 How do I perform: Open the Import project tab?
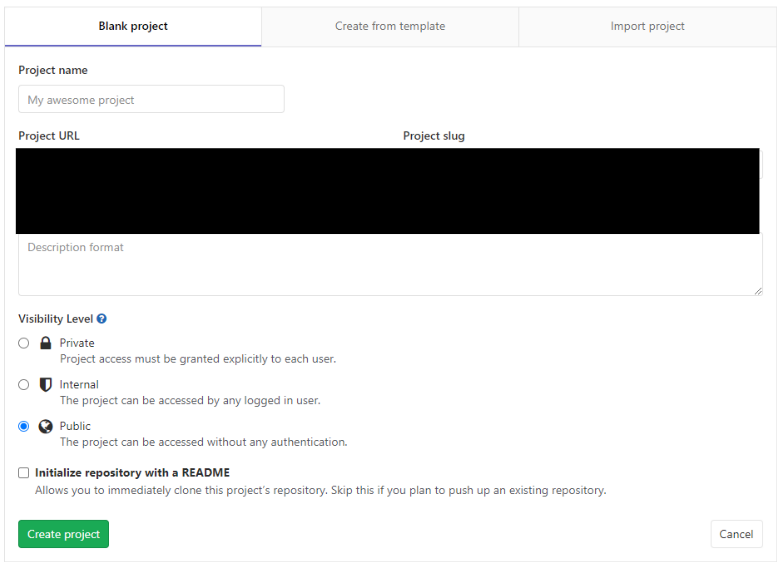point(647,26)
